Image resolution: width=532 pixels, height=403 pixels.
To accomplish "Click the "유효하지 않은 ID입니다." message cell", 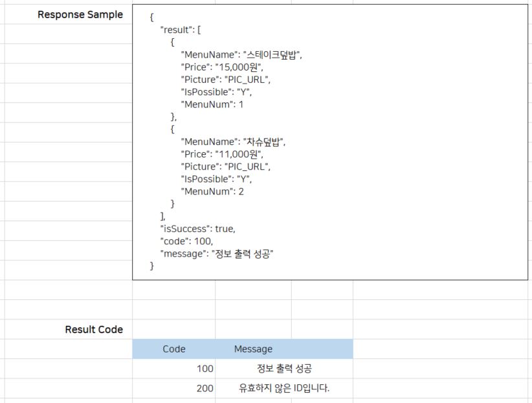I will pos(284,389).
